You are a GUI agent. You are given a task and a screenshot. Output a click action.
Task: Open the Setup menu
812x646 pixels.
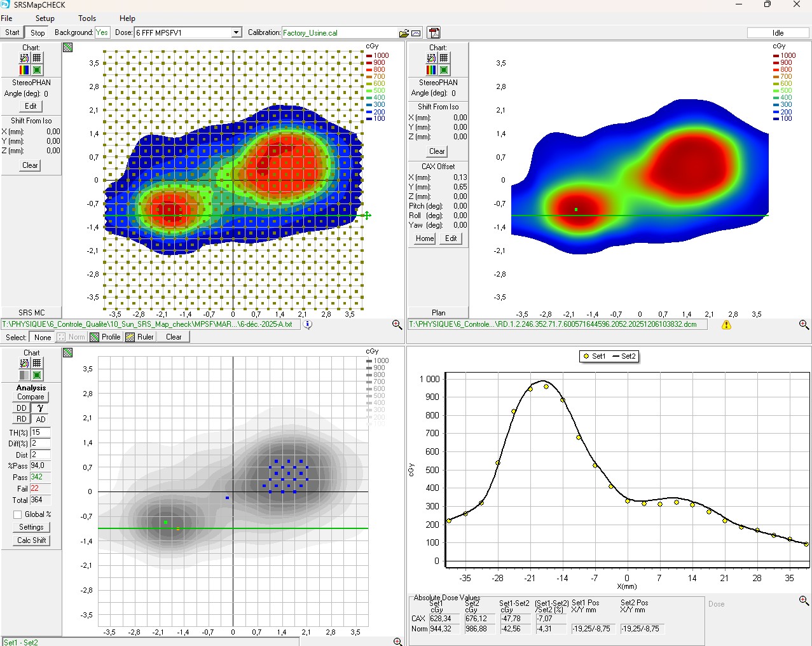(45, 18)
